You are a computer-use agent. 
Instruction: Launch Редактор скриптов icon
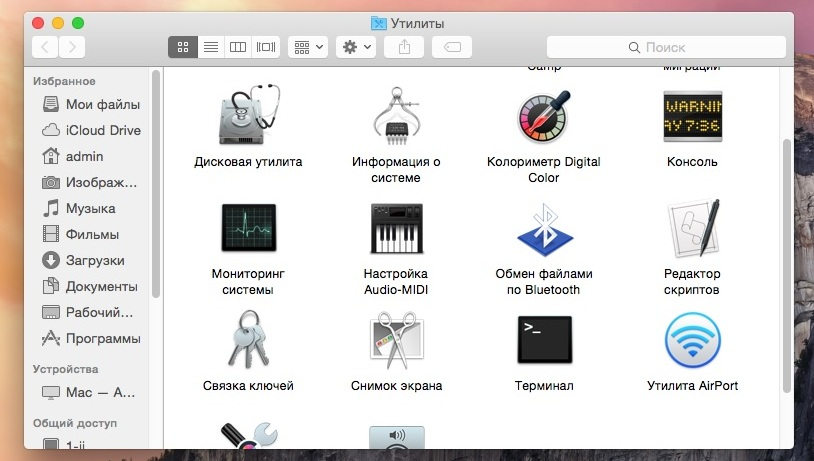(x=693, y=228)
